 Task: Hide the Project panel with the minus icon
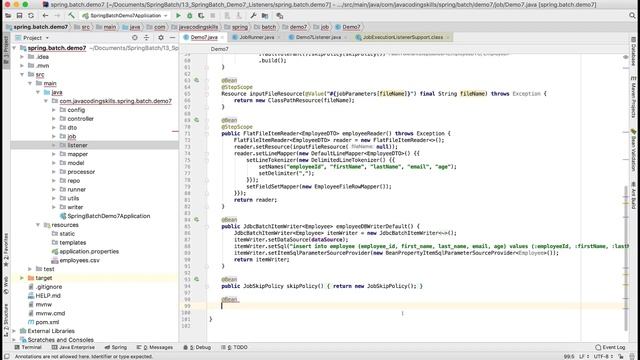click(173, 38)
